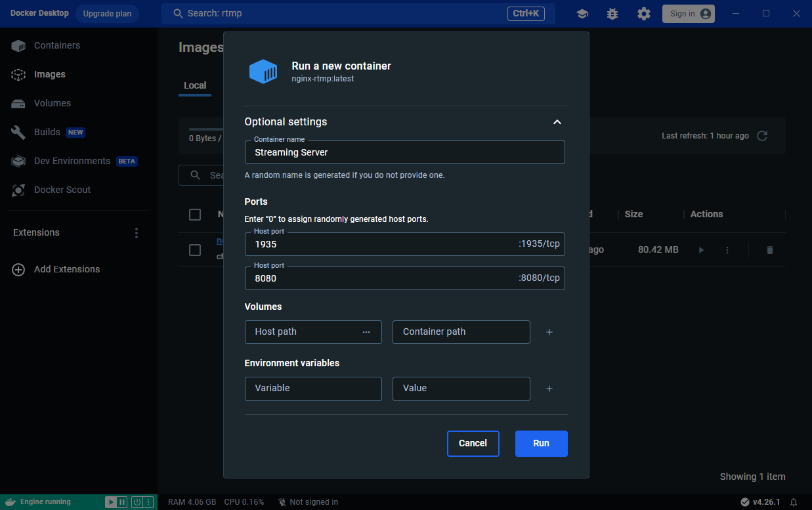The image size is (812, 510).
Task: Open the Extensions three-dot menu
Action: [137, 233]
